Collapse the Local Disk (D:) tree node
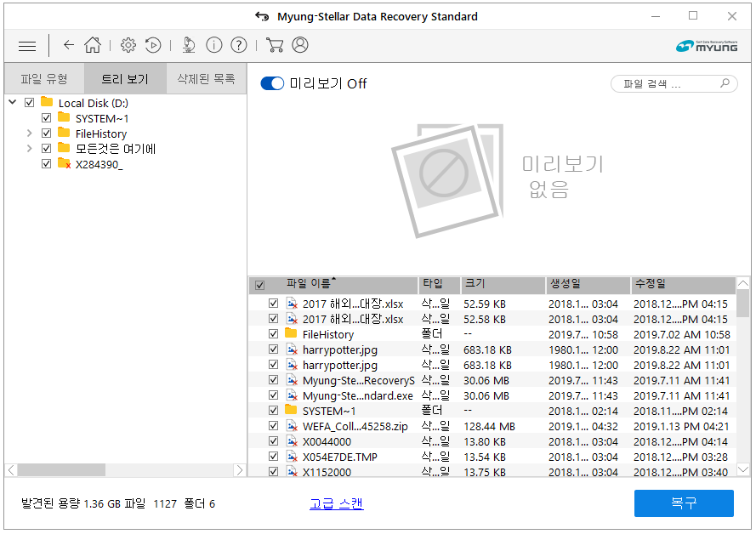Screen dimensions: 756x534 point(13,102)
